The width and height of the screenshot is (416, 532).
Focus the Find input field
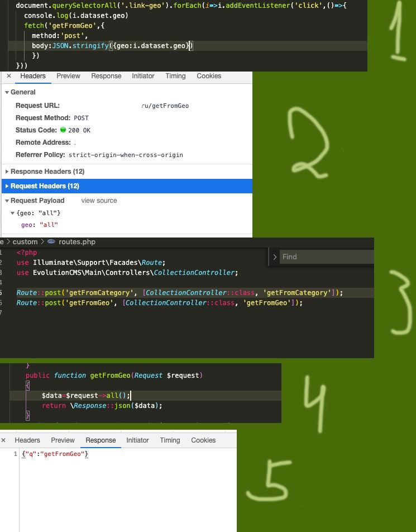pos(327,257)
